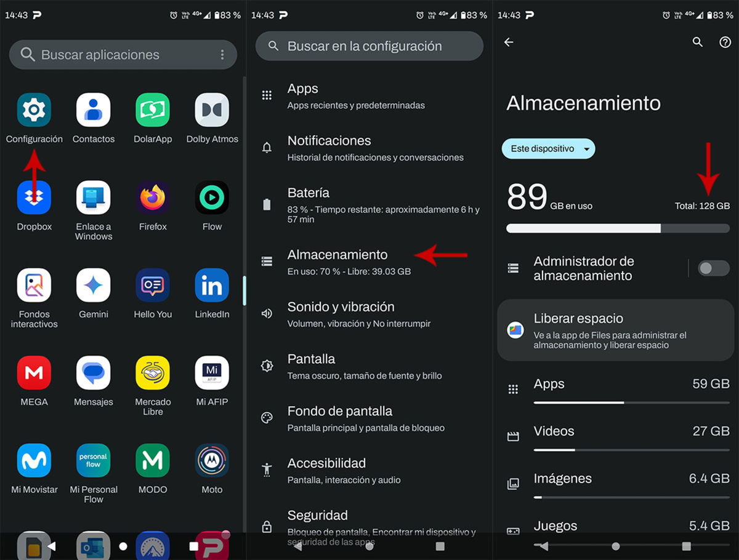
Task: Open the Dropbox app icon
Action: tap(34, 198)
